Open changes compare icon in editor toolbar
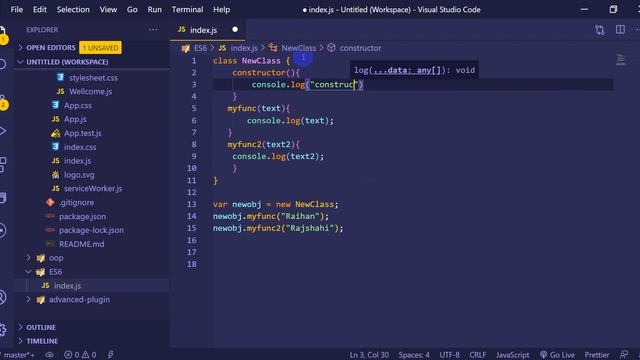 pos(600,29)
